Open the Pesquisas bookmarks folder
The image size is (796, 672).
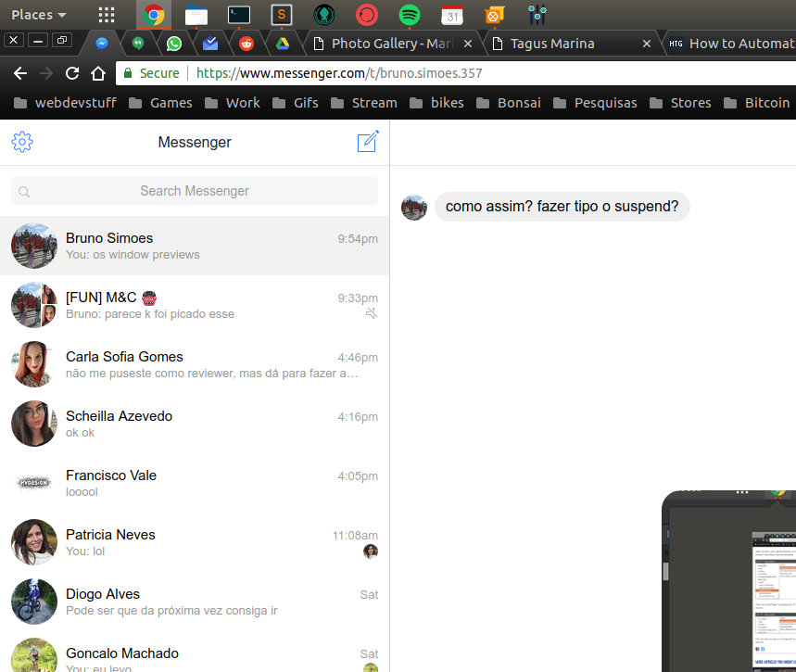click(595, 103)
